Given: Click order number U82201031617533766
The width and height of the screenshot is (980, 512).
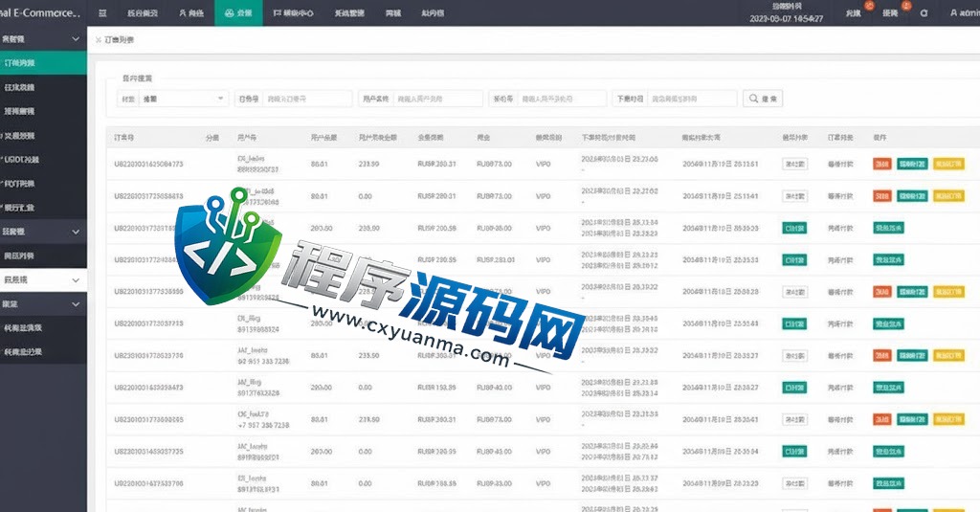Looking at the screenshot, I should (x=148, y=483).
